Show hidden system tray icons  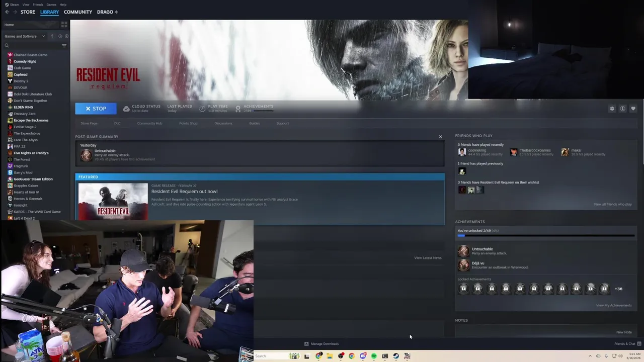tap(590, 356)
